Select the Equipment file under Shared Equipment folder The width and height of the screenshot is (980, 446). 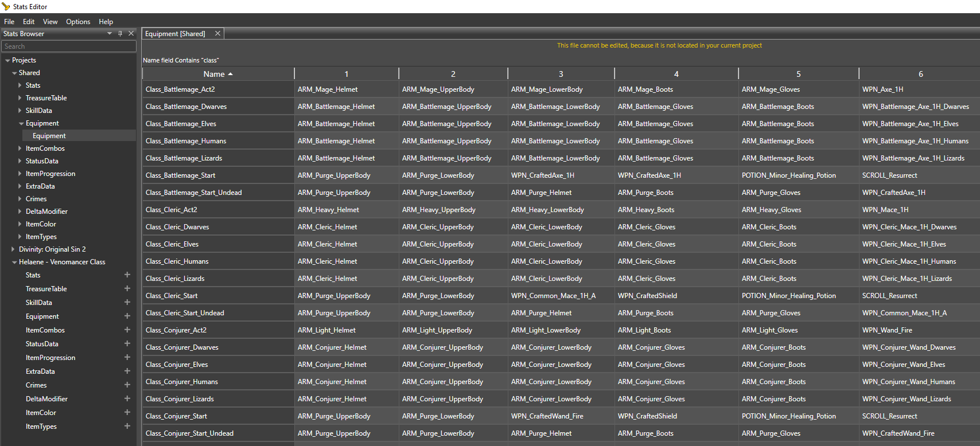(49, 136)
